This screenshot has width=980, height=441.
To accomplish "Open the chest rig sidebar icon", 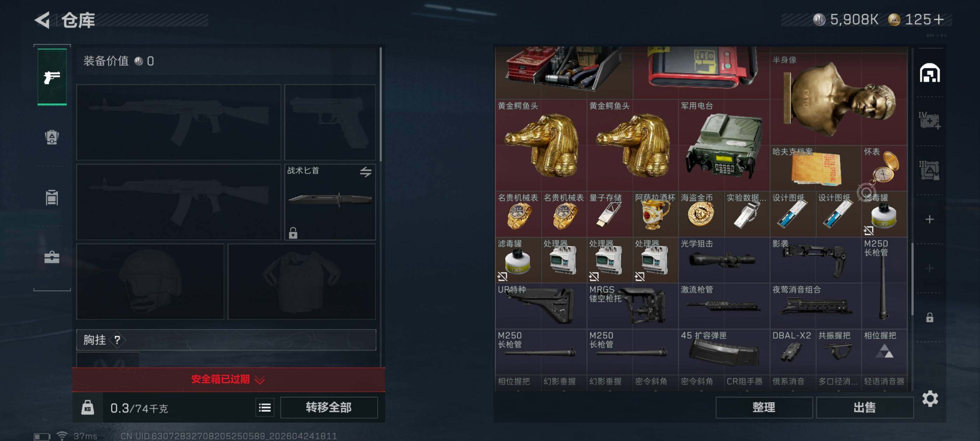I will [x=52, y=197].
